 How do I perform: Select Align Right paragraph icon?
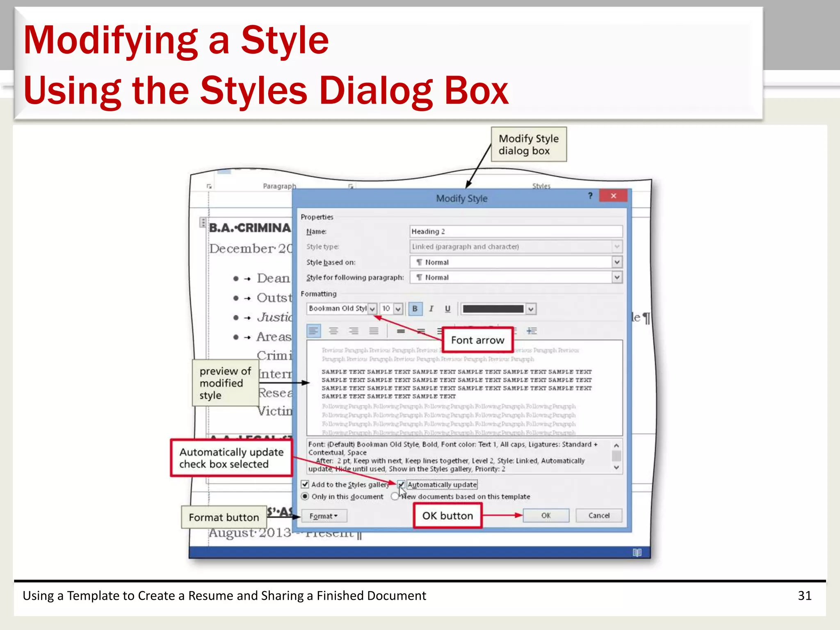pyautogui.click(x=354, y=331)
